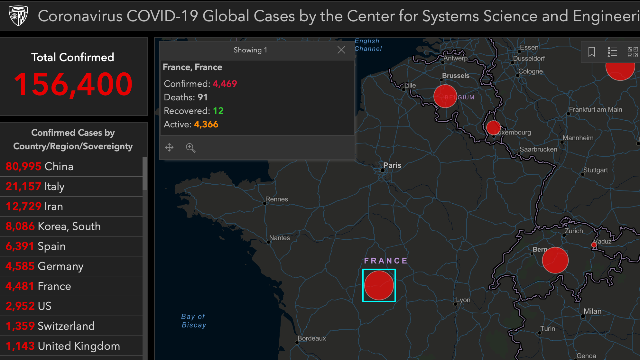Select France entry in the country list
This screenshot has width=640, height=360.
pyautogui.click(x=71, y=287)
